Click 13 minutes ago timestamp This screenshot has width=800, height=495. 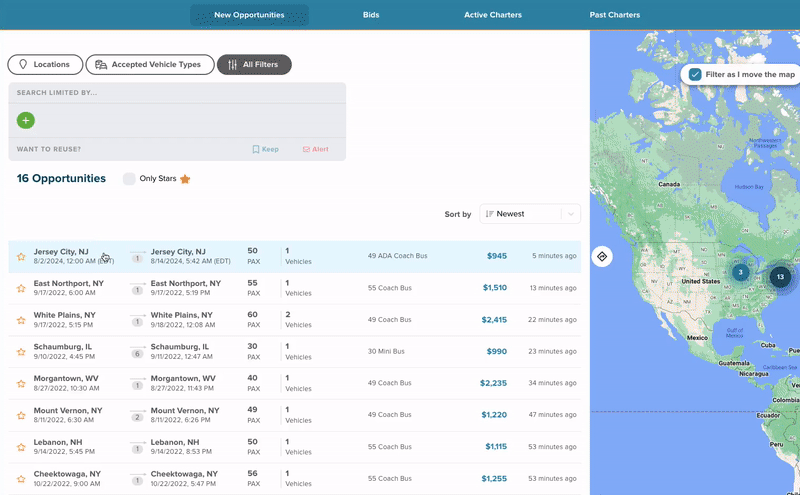click(x=553, y=288)
